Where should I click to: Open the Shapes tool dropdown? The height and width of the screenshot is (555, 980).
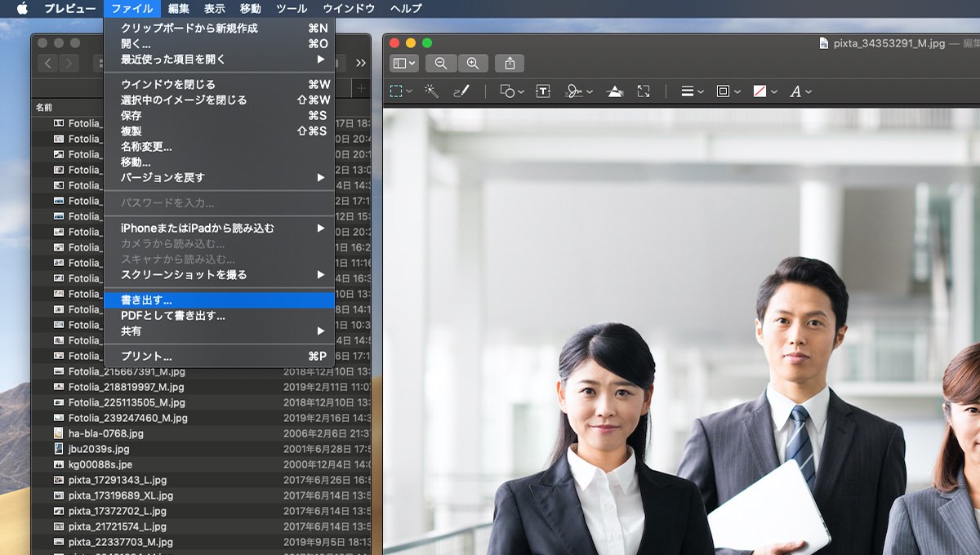[512, 91]
